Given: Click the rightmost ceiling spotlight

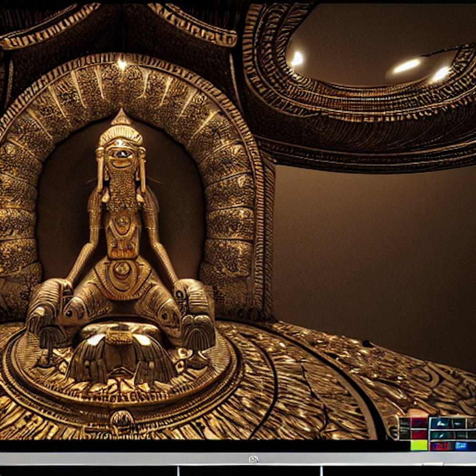Looking at the screenshot, I should 441,74.
